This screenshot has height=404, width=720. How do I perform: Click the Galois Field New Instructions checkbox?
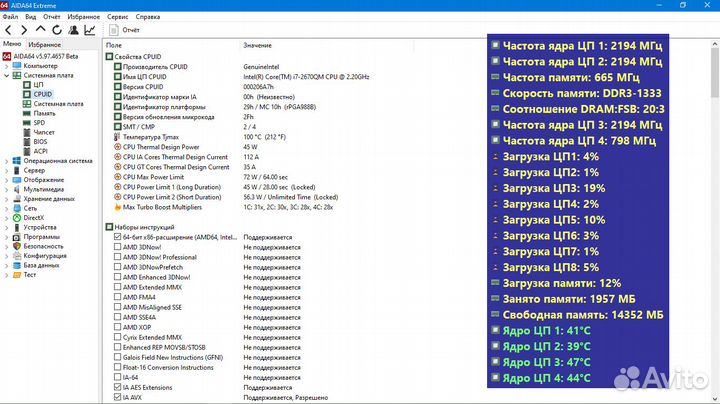(118, 357)
